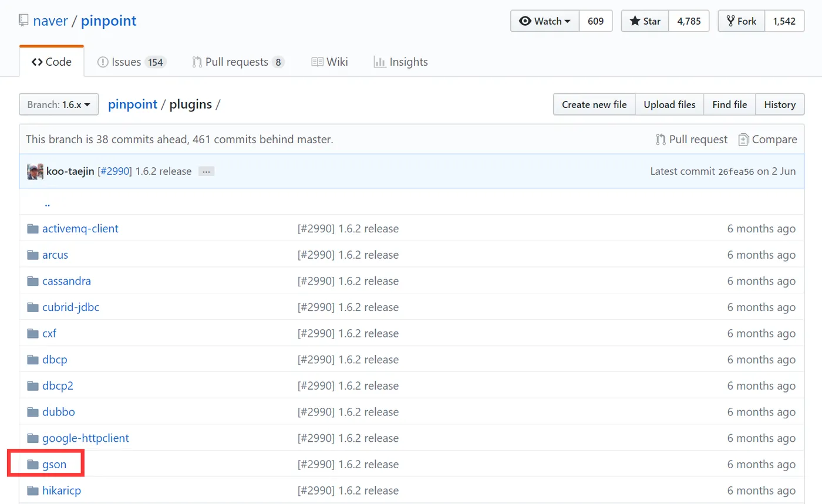Open the gson folder name

pyautogui.click(x=54, y=465)
